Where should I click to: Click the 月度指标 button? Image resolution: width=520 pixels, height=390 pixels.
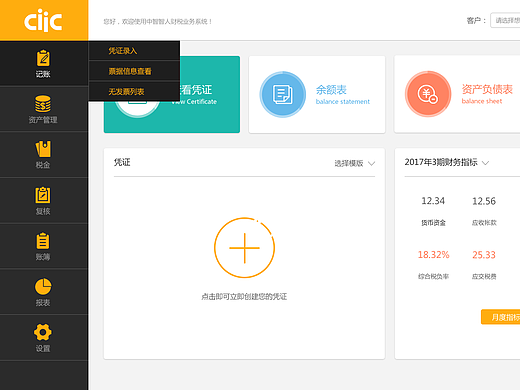tap(500, 317)
